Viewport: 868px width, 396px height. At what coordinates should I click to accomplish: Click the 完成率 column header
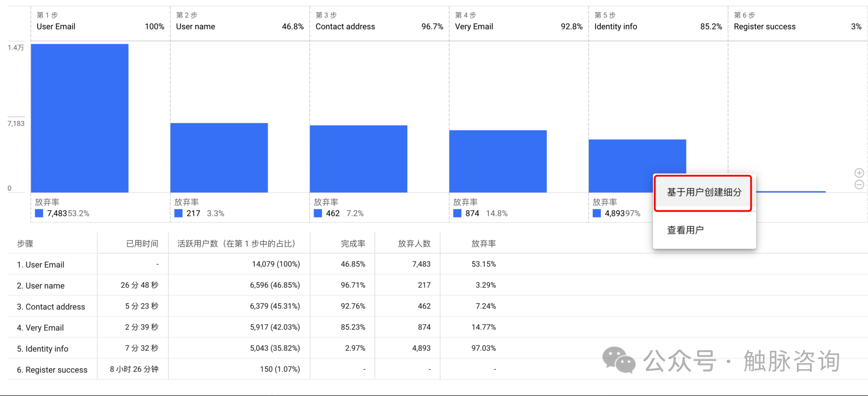click(x=353, y=244)
